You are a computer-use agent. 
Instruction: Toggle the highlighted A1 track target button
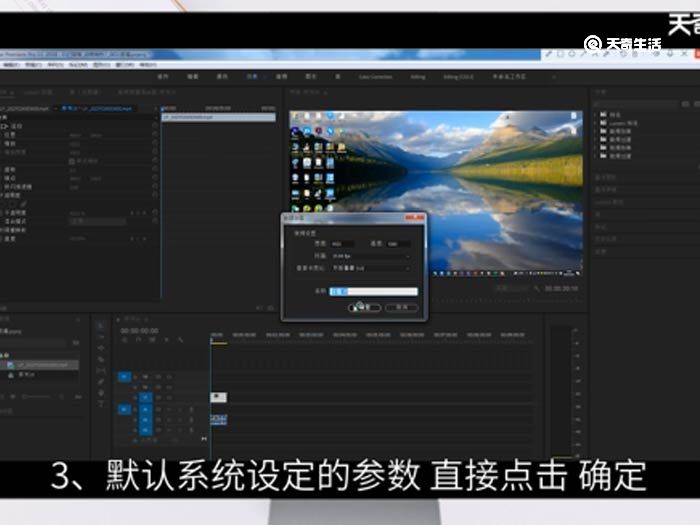click(145, 409)
